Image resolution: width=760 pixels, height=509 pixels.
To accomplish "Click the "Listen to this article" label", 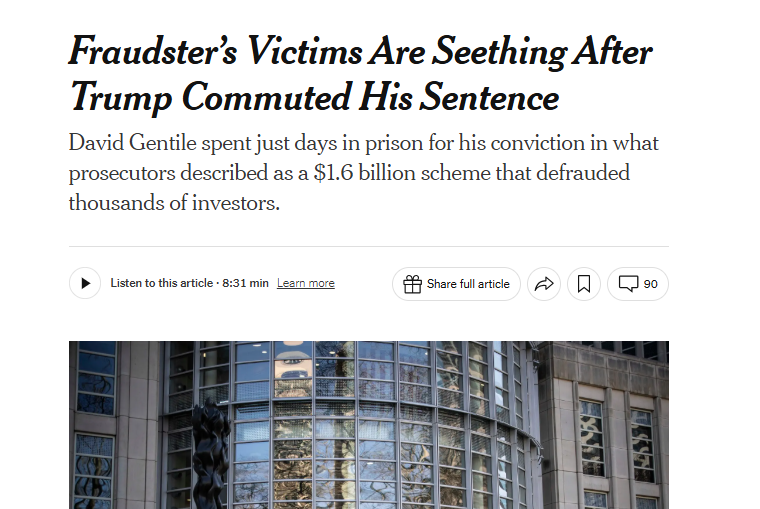I will 161,284.
